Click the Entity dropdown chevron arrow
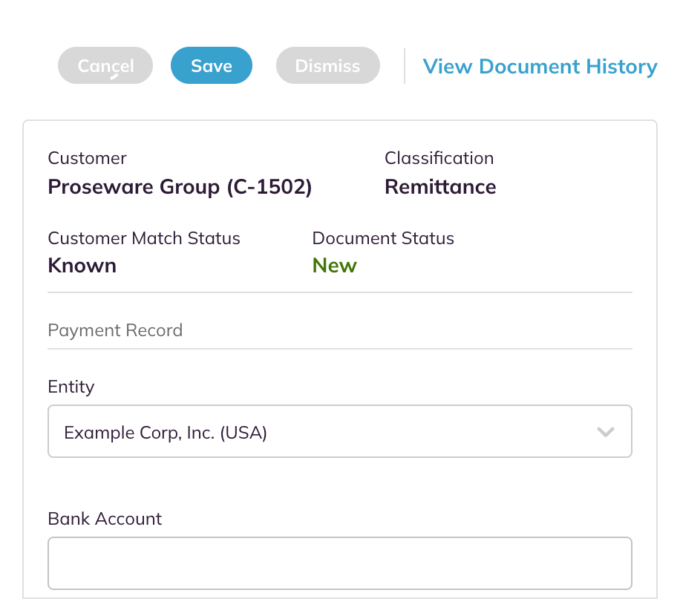The width and height of the screenshot is (680, 616). click(606, 432)
